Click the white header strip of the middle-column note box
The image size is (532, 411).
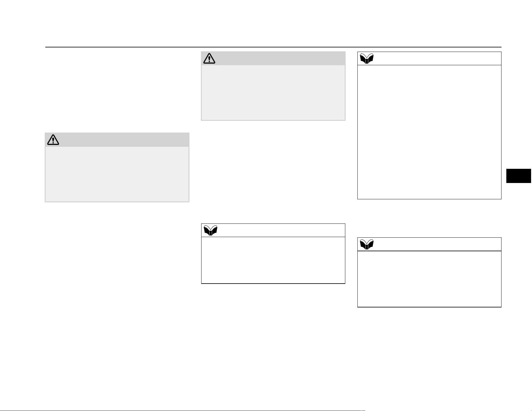273,230
